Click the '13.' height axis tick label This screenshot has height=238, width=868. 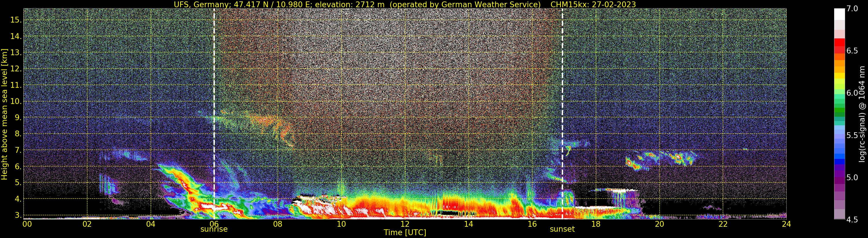(16, 53)
